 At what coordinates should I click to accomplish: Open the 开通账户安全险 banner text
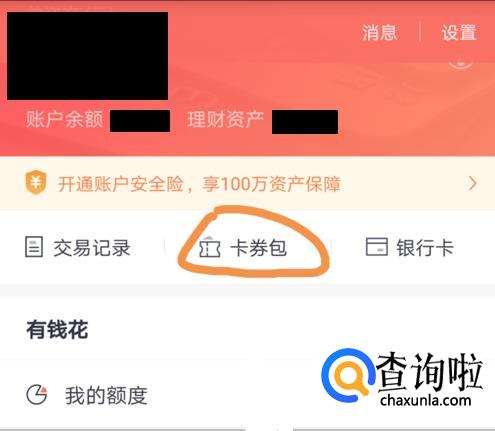[x=199, y=184]
